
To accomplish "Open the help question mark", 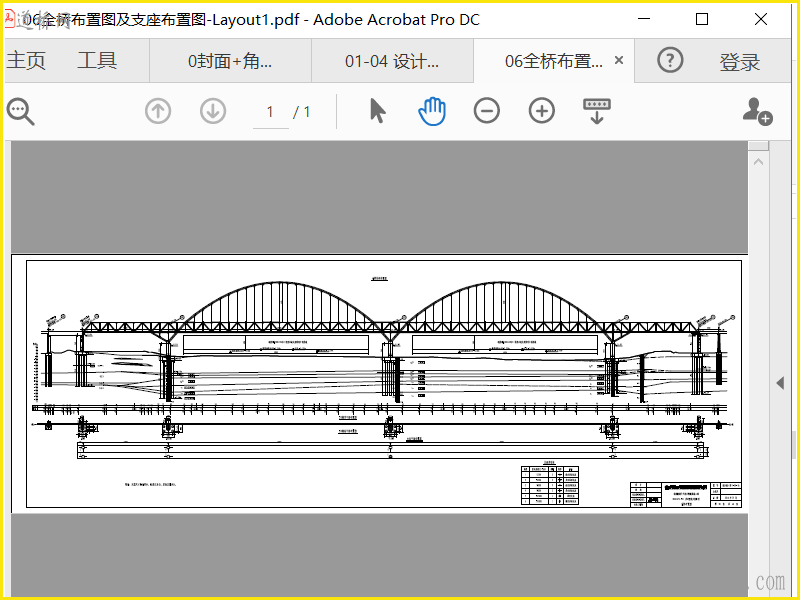I will pos(670,60).
